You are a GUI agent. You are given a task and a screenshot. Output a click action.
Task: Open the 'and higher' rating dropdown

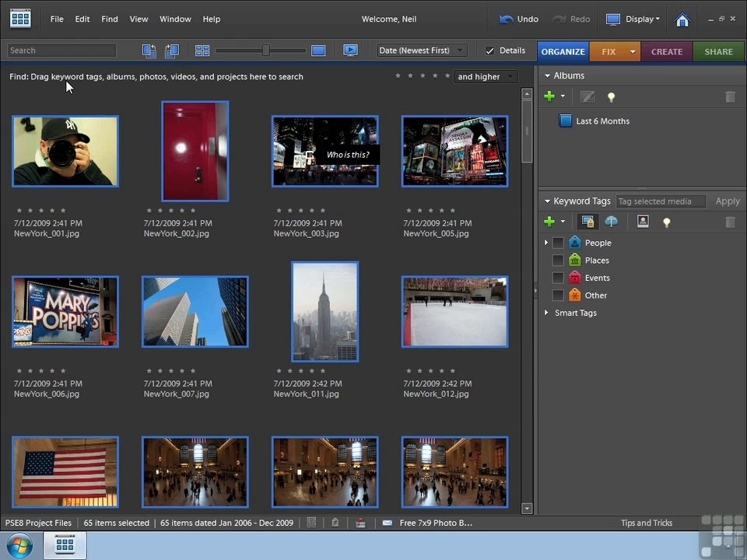point(485,77)
